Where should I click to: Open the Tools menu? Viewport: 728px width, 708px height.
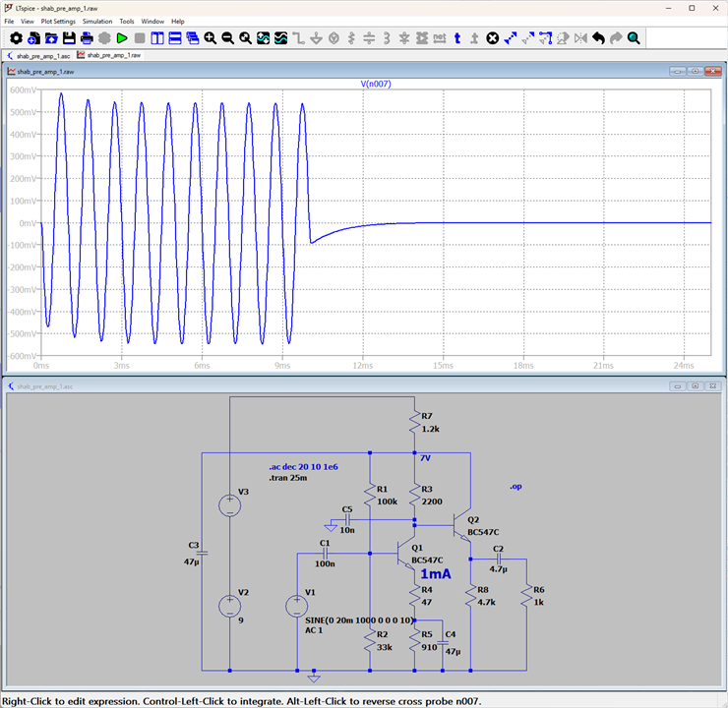pyautogui.click(x=126, y=22)
